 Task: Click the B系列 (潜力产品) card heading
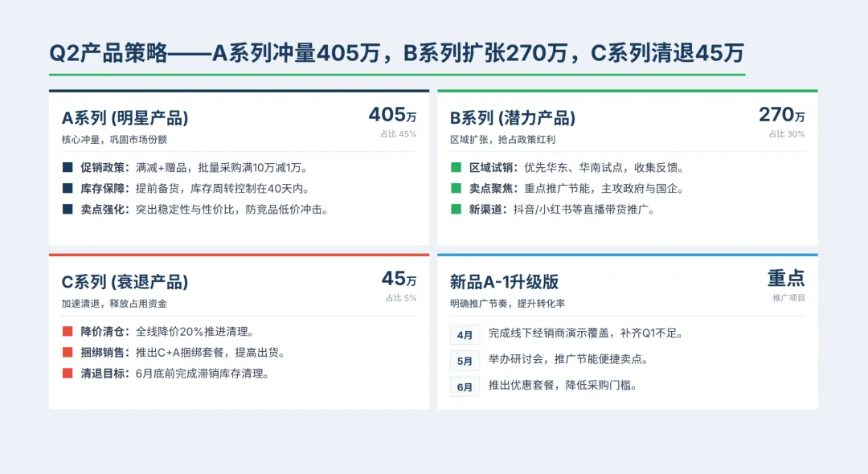click(x=512, y=118)
